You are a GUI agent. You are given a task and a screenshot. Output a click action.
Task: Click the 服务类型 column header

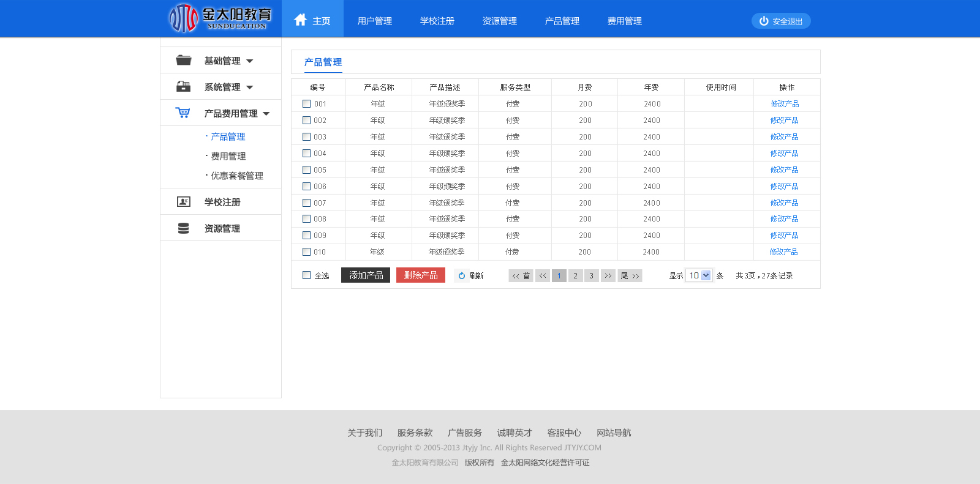pos(515,87)
